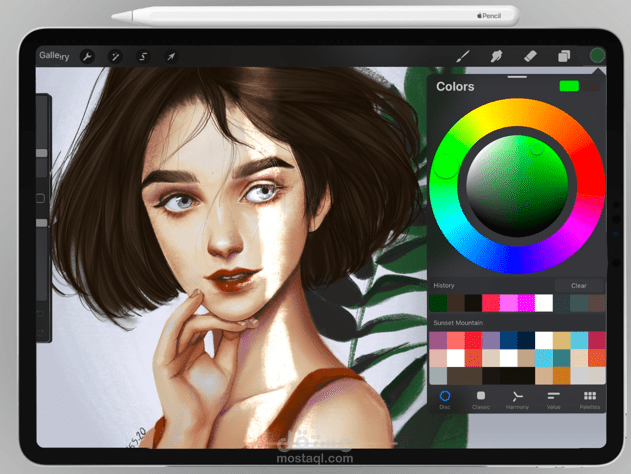Activate the Transform arrow tool
Image resolution: width=631 pixels, height=474 pixels.
pos(171,57)
